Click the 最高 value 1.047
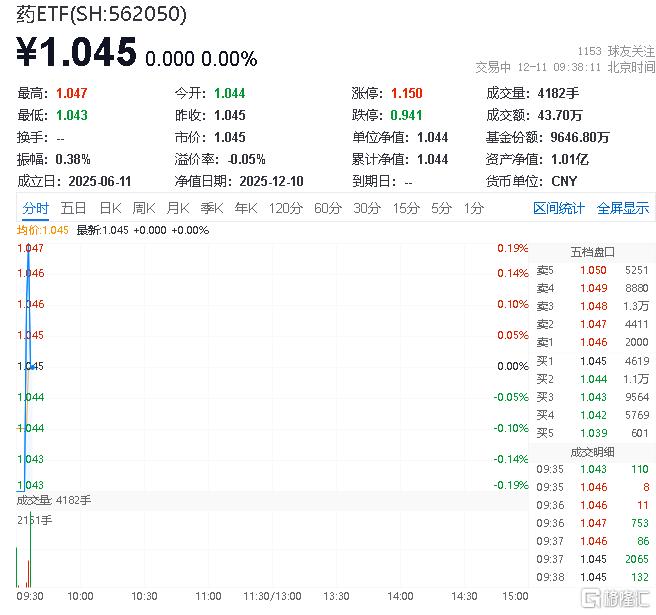Viewport: 656px width, 615px height. [x=72, y=93]
